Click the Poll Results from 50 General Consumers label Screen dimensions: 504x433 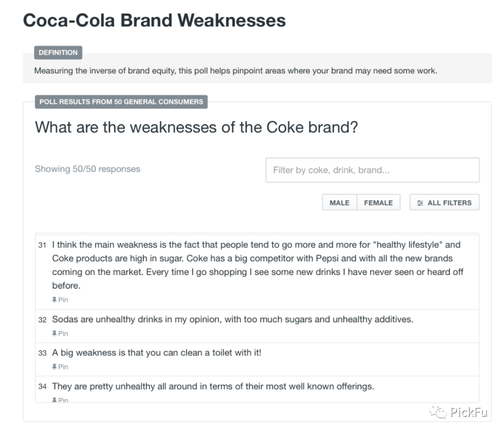point(121,101)
